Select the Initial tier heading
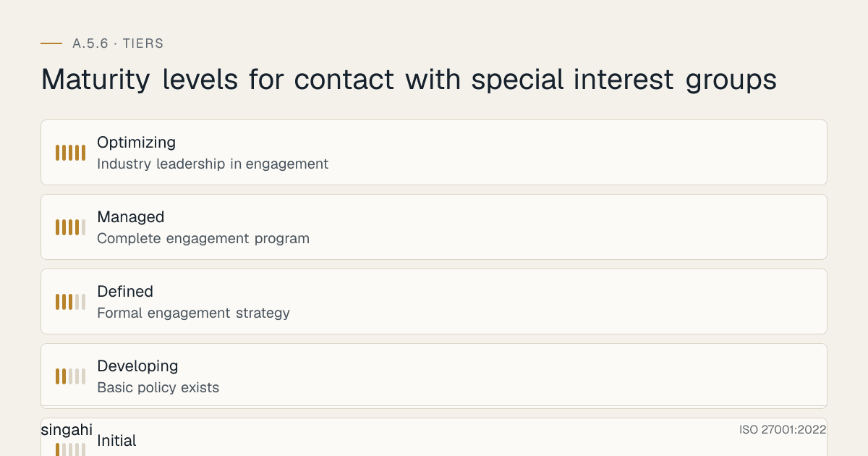The height and width of the screenshot is (456, 868). pyautogui.click(x=116, y=440)
